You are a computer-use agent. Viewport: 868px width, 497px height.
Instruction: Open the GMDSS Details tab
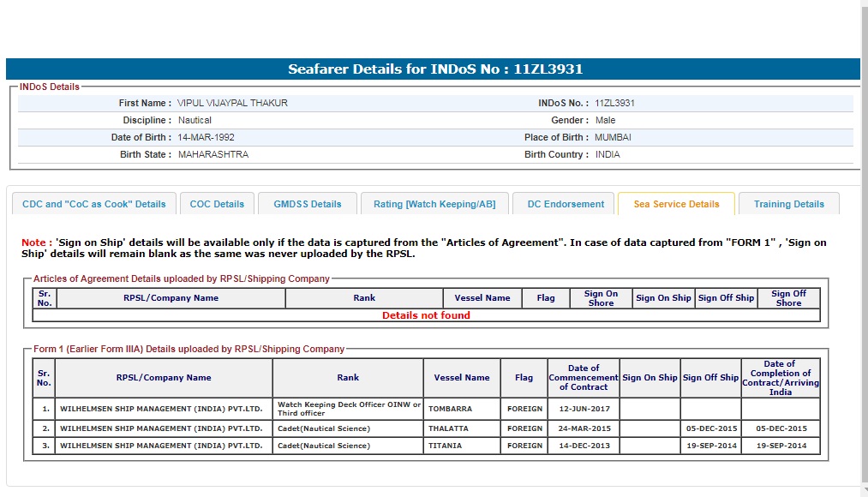pos(308,204)
